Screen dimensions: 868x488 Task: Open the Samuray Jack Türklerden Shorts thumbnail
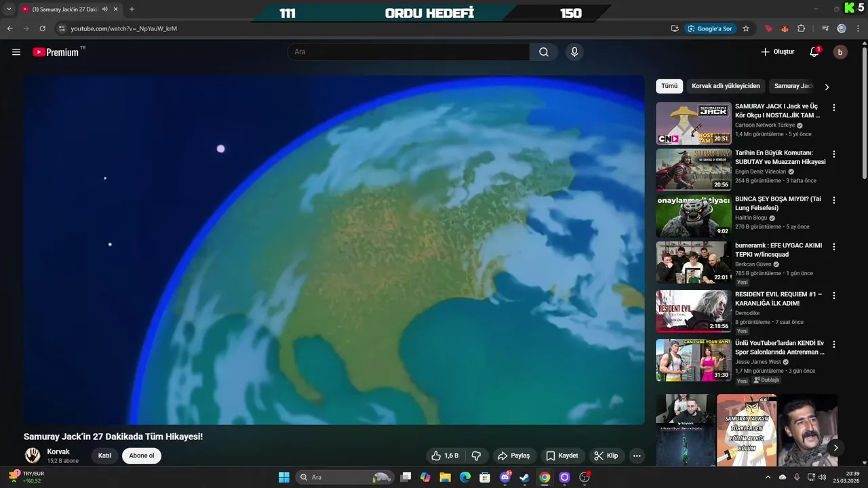point(747,430)
